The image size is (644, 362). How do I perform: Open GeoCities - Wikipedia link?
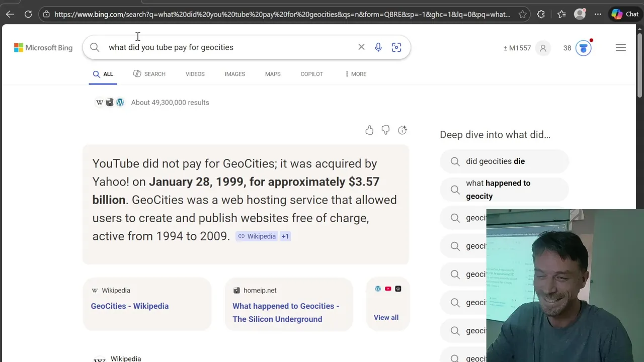tap(129, 306)
